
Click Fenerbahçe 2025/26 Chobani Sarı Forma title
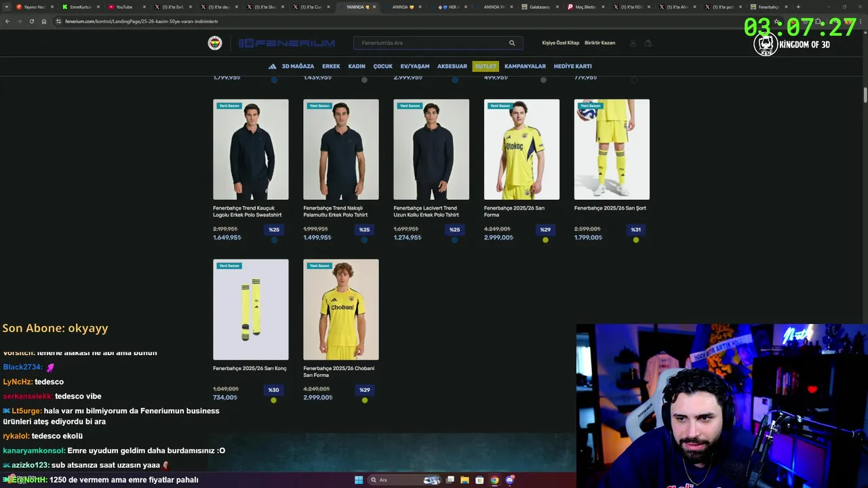338,371
